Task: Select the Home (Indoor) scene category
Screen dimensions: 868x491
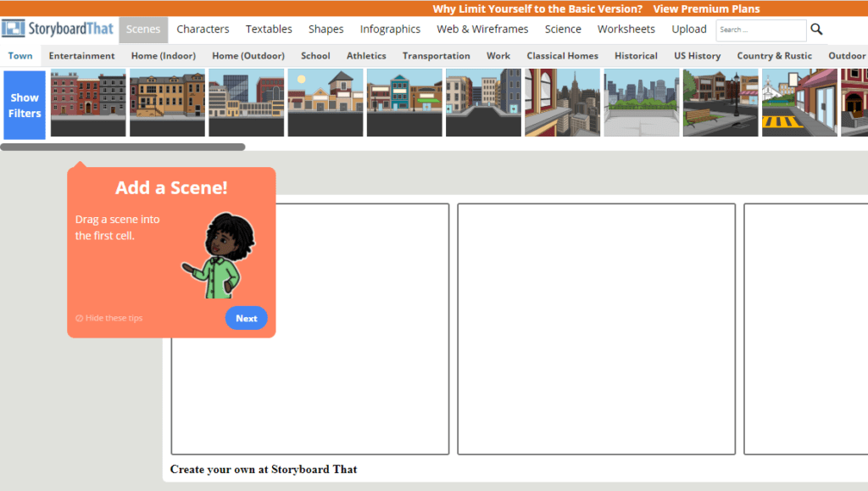Action: [164, 56]
